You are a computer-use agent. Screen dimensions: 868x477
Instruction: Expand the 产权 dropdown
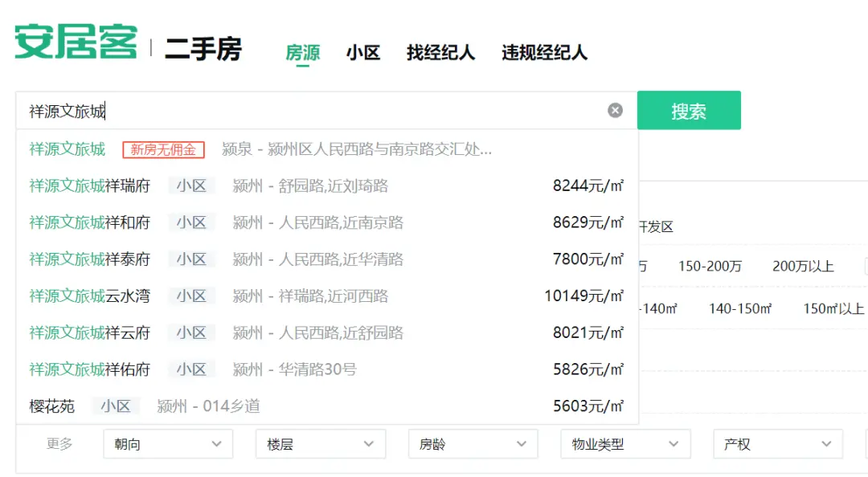pyautogui.click(x=778, y=443)
